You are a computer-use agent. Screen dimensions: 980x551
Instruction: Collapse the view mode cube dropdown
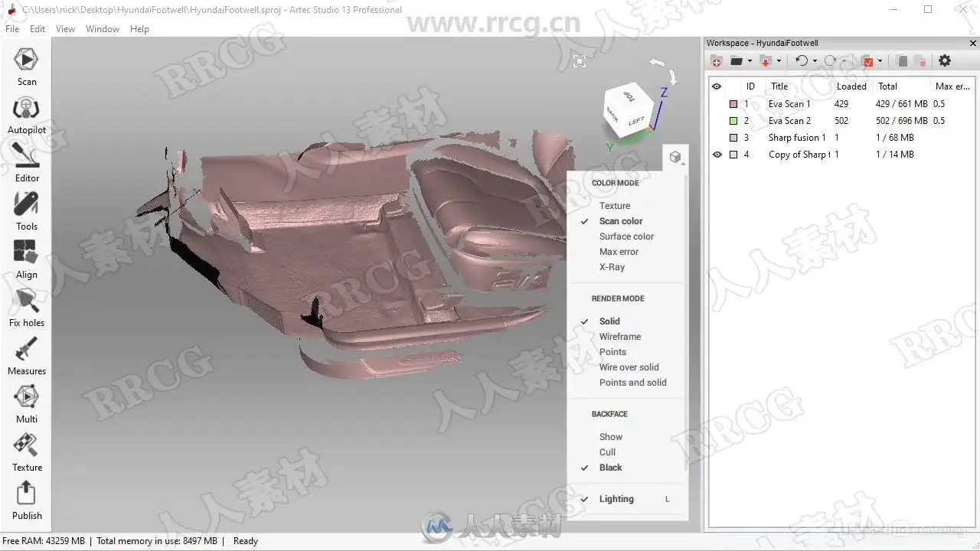pyautogui.click(x=675, y=157)
